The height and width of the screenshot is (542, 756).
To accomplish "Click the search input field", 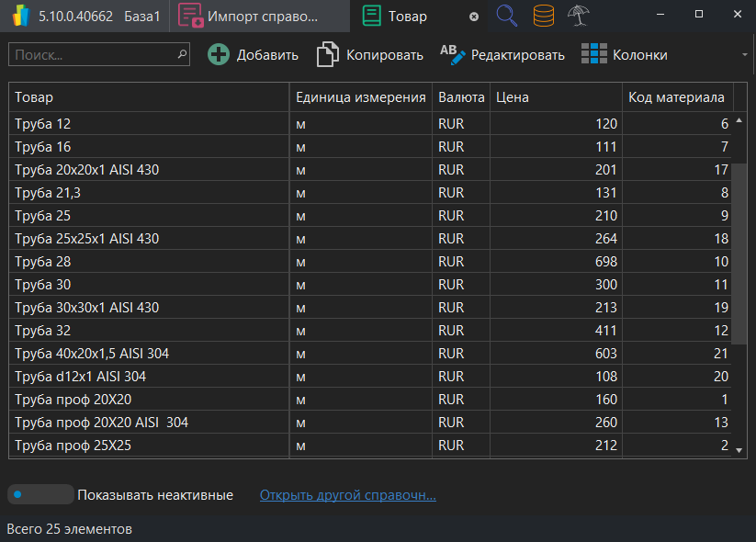I will pos(92,55).
